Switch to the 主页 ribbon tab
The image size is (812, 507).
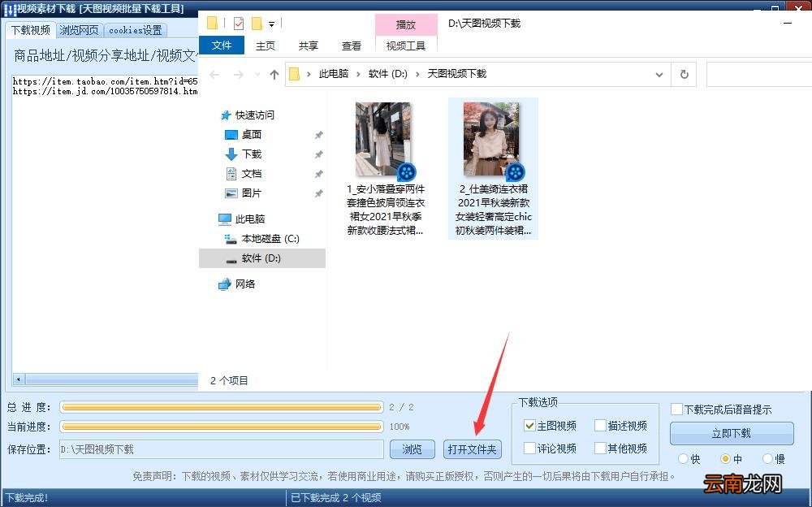[266, 45]
